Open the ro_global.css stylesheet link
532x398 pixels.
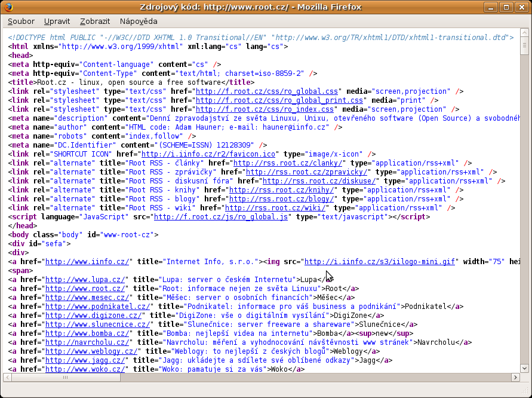267,91
